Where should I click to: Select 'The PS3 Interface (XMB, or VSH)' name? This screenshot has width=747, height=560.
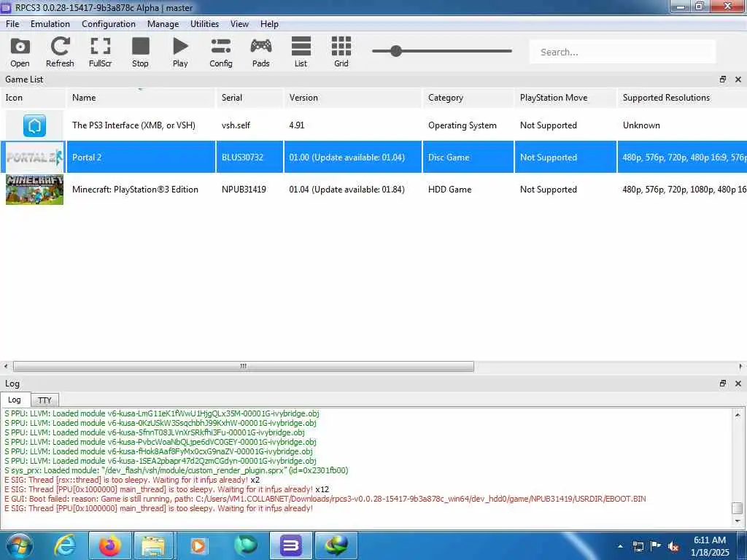[x=133, y=125]
